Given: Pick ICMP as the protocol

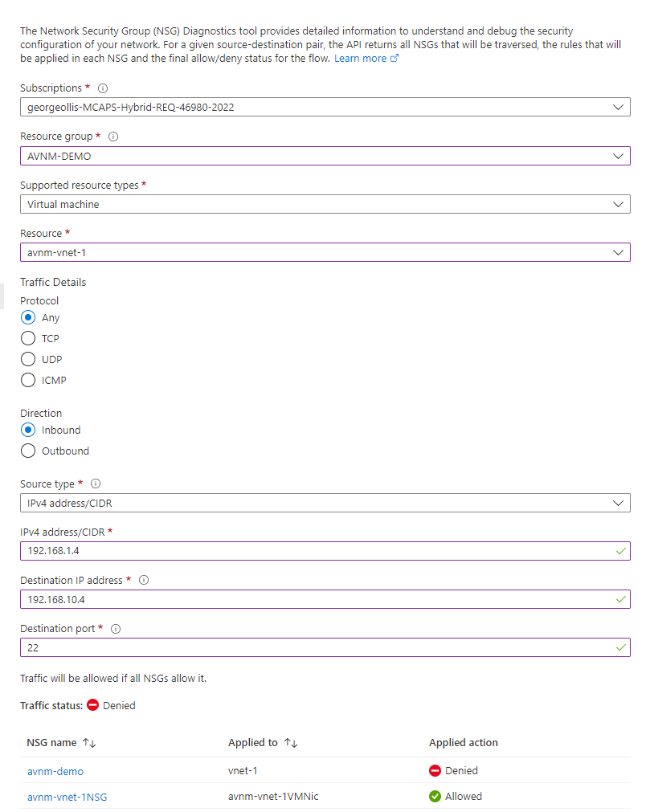Looking at the screenshot, I should pyautogui.click(x=28, y=381).
